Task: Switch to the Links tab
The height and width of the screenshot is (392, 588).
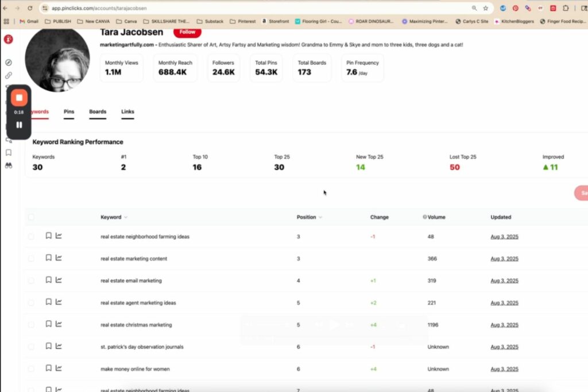Action: [x=127, y=112]
